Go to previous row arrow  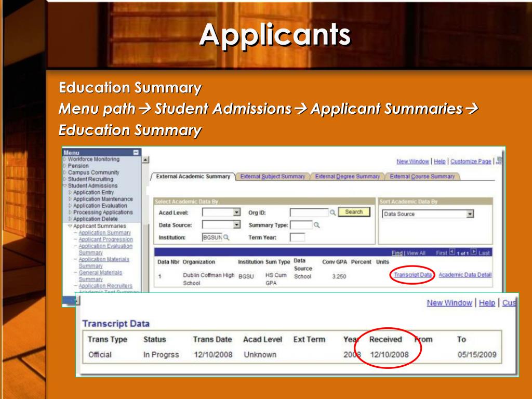451,252
